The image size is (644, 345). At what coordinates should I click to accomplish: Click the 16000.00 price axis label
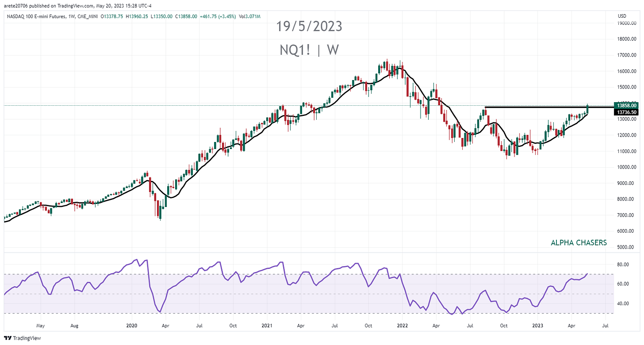627,71
